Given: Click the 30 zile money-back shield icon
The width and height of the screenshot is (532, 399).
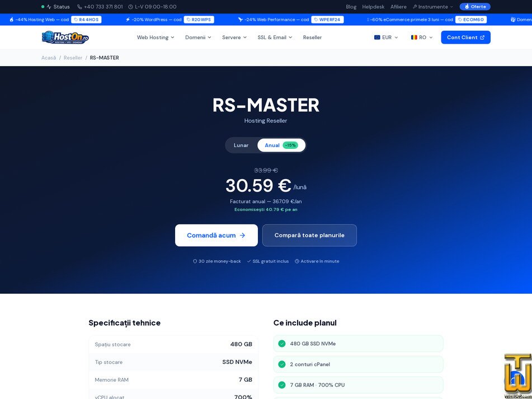Looking at the screenshot, I should pyautogui.click(x=195, y=261).
